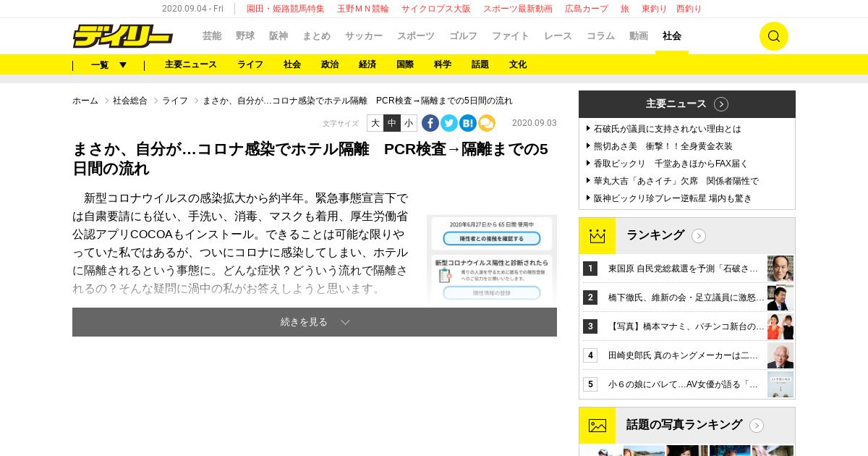The width and height of the screenshot is (868, 456).
Task: Select 科学 in the yellow submenu
Action: click(x=443, y=64)
